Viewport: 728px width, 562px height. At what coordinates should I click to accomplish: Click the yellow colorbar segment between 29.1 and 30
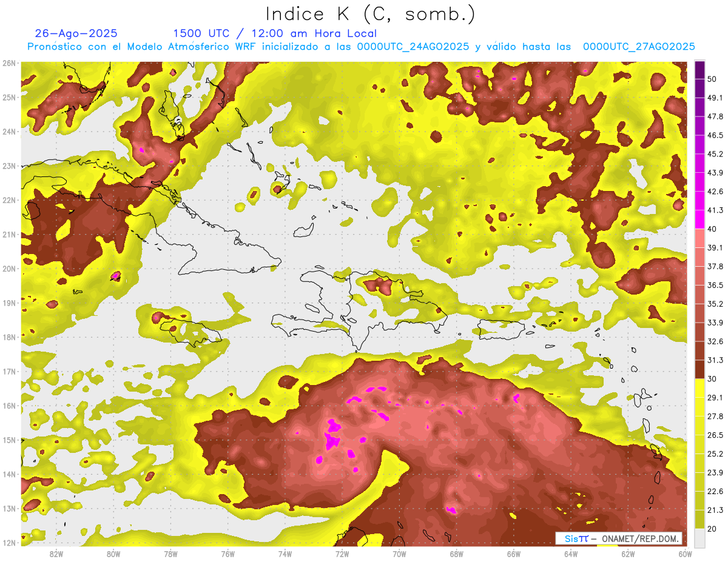699,388
